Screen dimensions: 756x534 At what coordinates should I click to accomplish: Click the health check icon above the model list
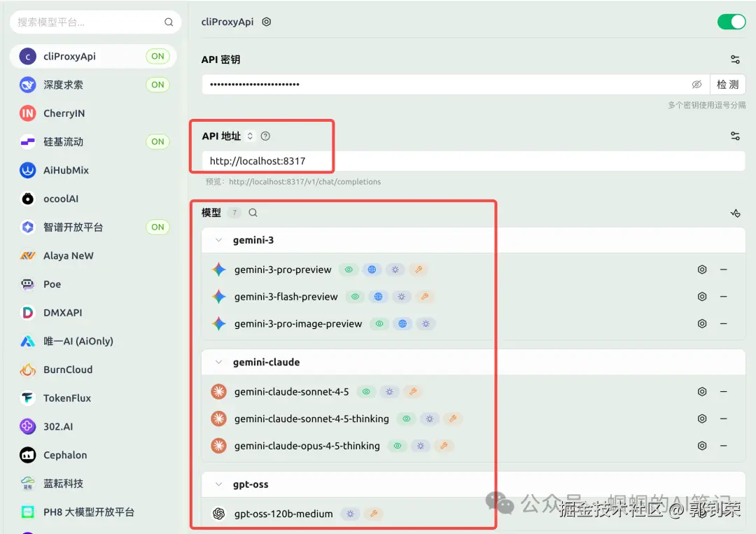pyautogui.click(x=736, y=213)
